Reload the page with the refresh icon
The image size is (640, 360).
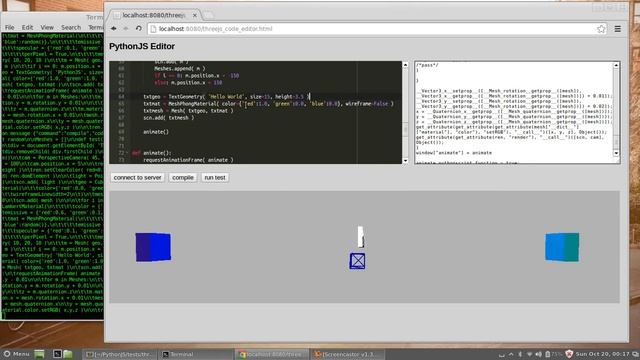pyautogui.click(x=139, y=29)
